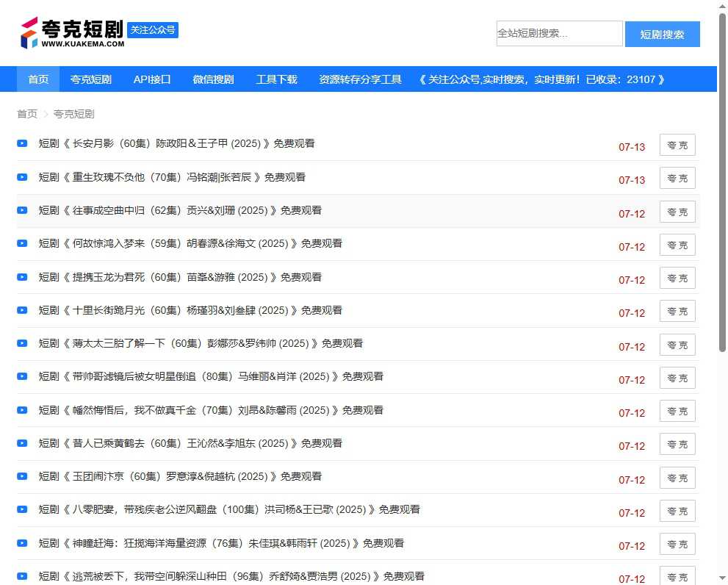
Task: Click the 夸克 button beside 玉团闹汴京
Action: pyautogui.click(x=677, y=477)
